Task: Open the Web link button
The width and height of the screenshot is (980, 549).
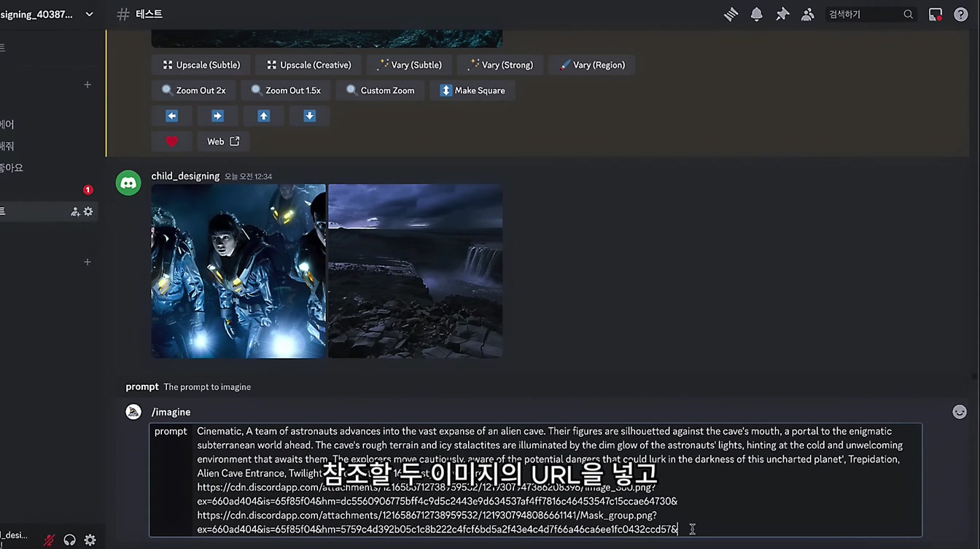Action: (x=223, y=141)
